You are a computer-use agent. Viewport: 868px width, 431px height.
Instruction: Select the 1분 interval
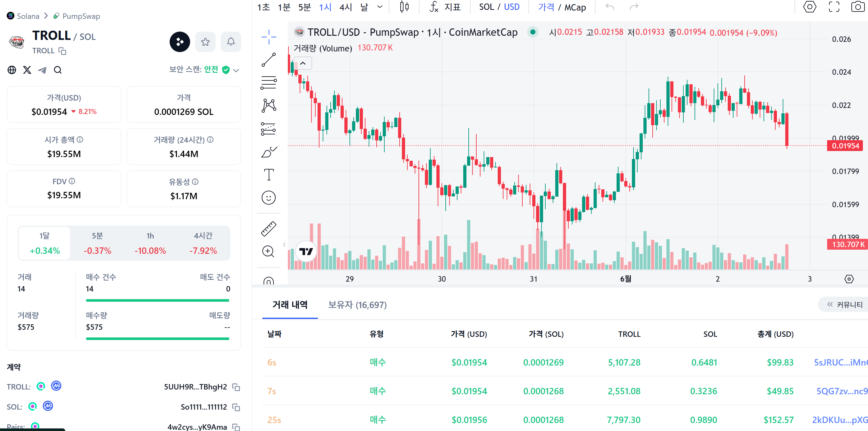click(284, 7)
